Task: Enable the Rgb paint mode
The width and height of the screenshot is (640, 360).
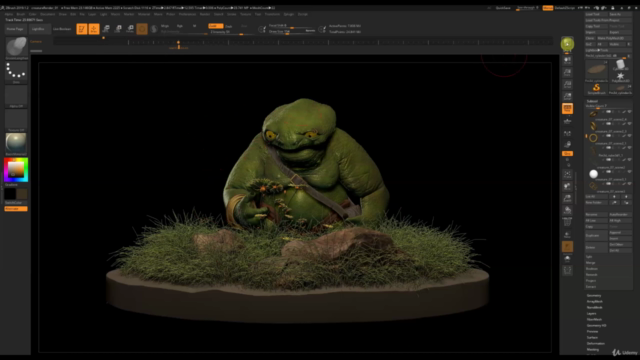Action: 180,26
